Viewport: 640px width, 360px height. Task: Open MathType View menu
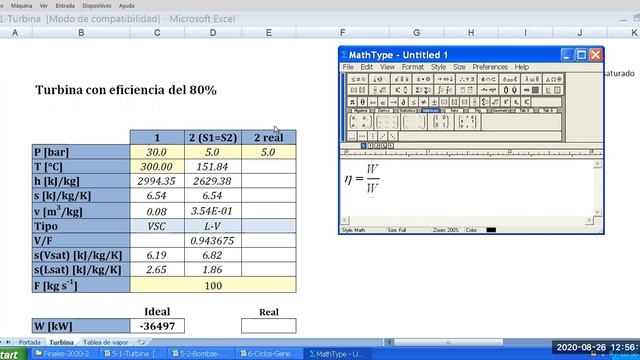[x=387, y=67]
